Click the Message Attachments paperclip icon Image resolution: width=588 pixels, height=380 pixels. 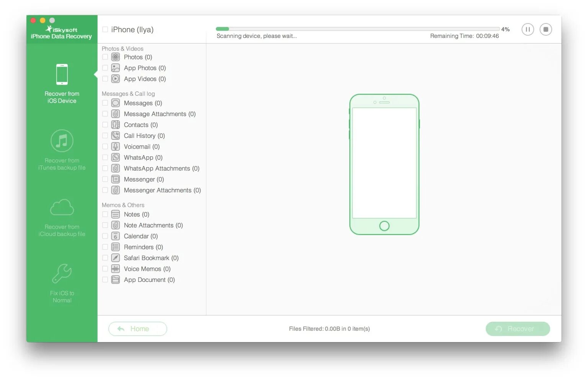[x=116, y=114]
